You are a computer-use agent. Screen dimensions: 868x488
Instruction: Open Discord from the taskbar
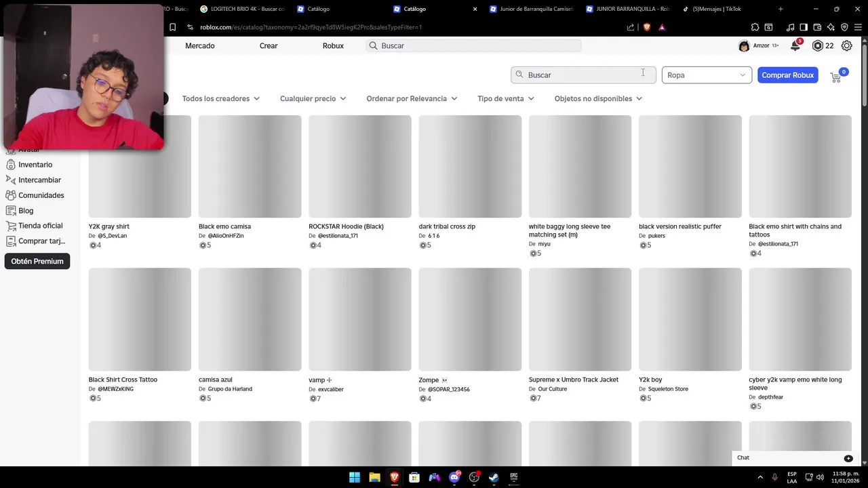[x=454, y=477]
